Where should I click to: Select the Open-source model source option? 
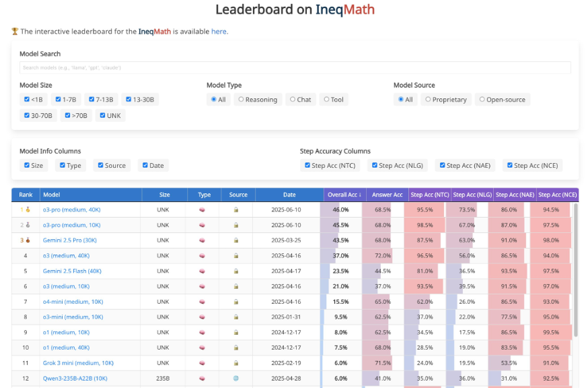pyautogui.click(x=482, y=100)
